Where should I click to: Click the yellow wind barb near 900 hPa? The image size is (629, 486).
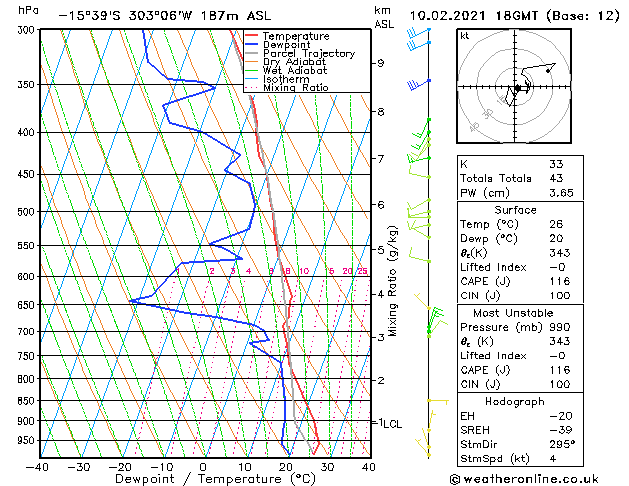431,420
